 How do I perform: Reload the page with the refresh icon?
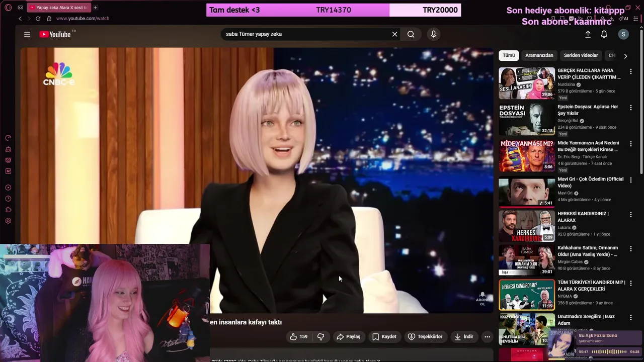point(38,19)
